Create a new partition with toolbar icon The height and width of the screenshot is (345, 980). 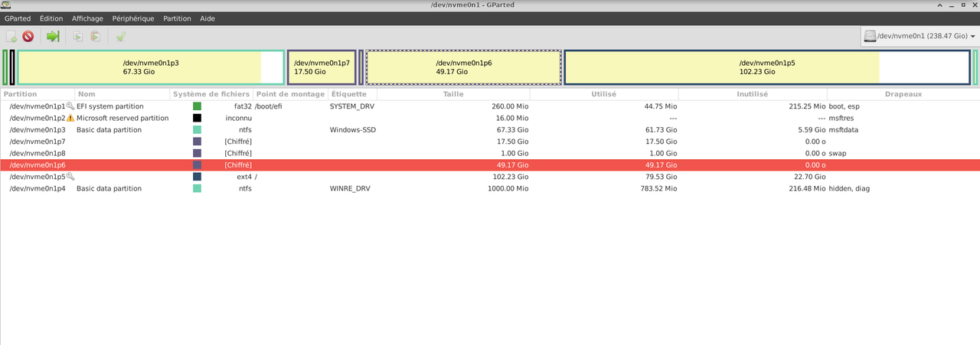coord(11,36)
